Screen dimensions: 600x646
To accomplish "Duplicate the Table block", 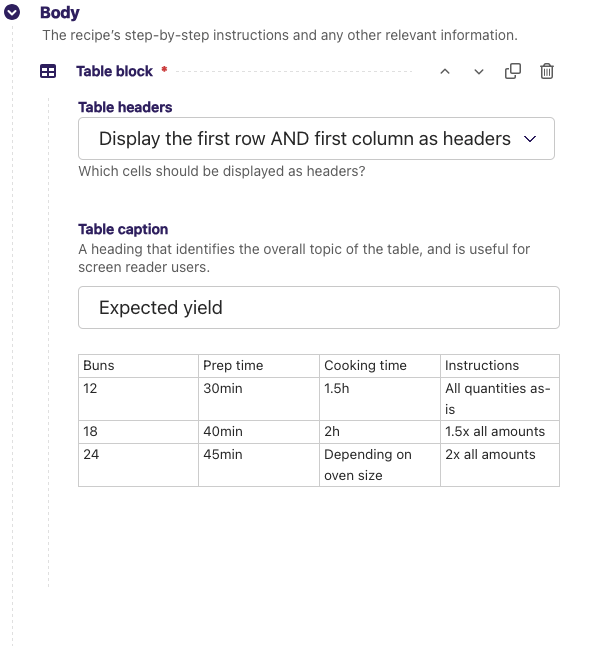I will (x=513, y=72).
